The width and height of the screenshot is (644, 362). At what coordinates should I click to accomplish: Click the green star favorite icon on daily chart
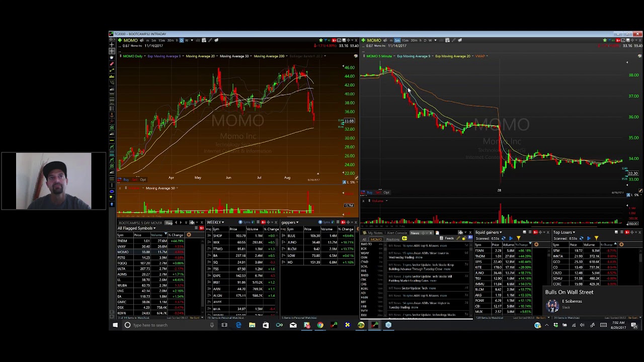click(x=321, y=40)
